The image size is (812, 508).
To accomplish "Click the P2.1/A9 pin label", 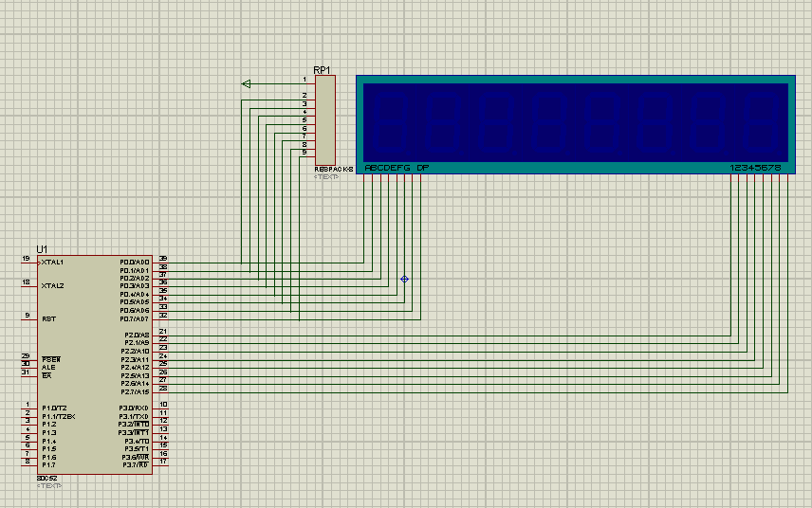I will point(137,343).
